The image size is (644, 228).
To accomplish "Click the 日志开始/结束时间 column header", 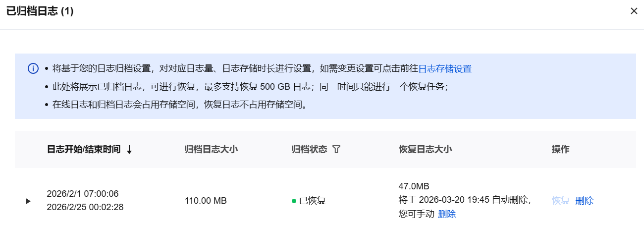I will (x=84, y=149).
